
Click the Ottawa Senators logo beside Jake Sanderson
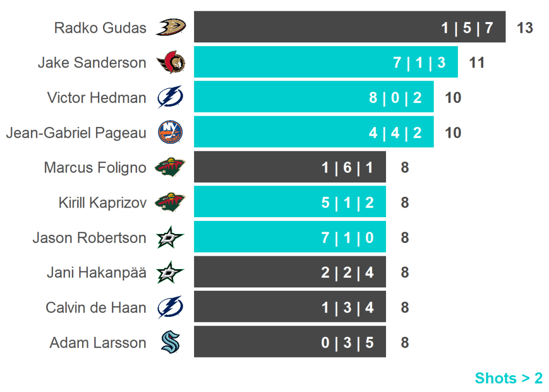(x=170, y=63)
